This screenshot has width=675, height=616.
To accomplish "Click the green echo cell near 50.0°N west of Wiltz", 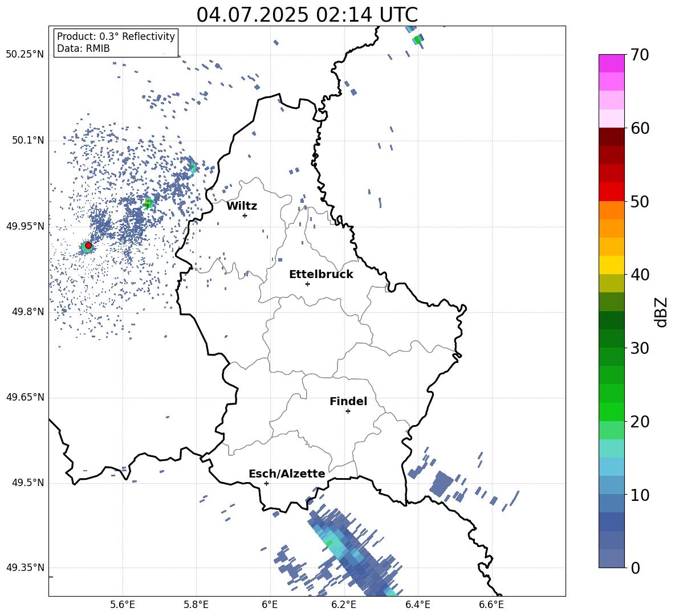I will [149, 203].
